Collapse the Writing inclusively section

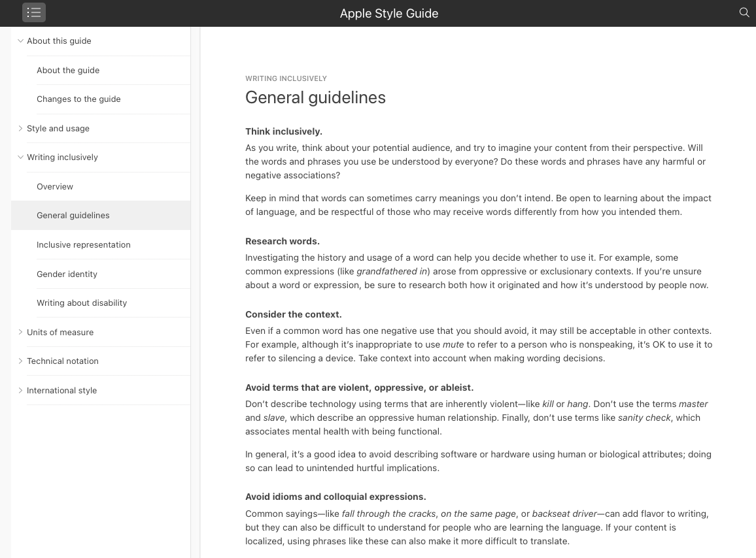pos(20,157)
